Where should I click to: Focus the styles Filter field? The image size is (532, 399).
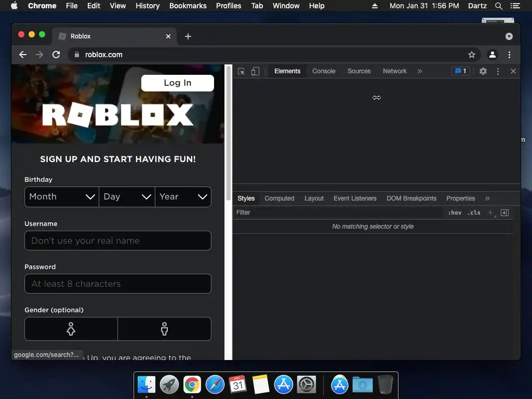(x=338, y=212)
